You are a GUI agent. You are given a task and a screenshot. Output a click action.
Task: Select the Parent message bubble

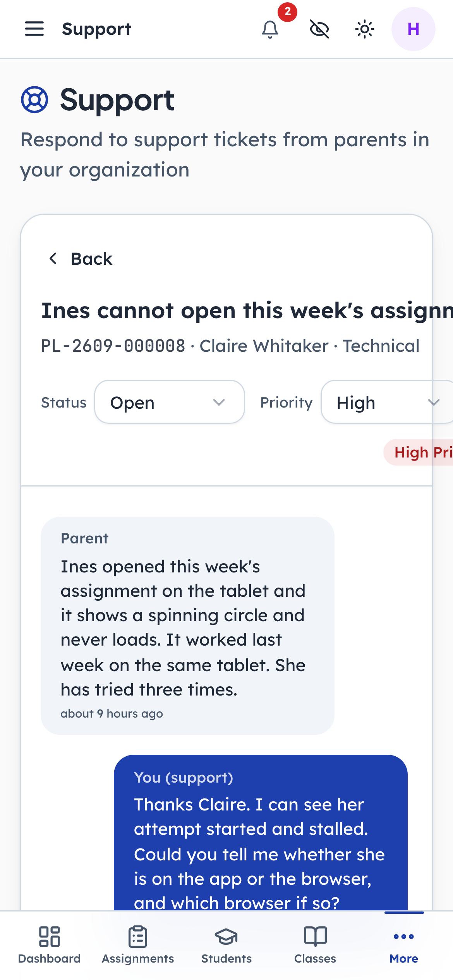pyautogui.click(x=187, y=625)
